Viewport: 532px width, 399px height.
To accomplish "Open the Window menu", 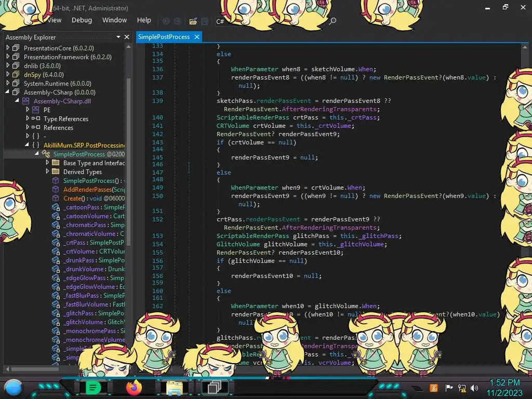I will 115,20.
